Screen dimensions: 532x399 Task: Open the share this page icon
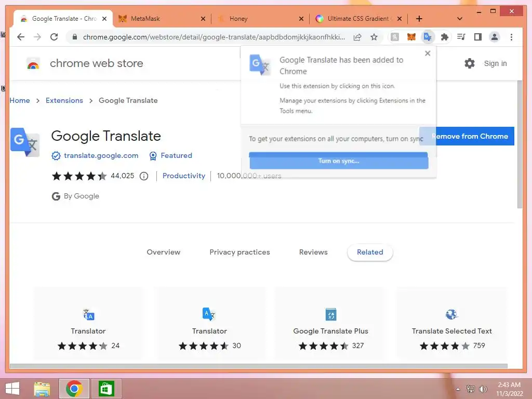[357, 37]
